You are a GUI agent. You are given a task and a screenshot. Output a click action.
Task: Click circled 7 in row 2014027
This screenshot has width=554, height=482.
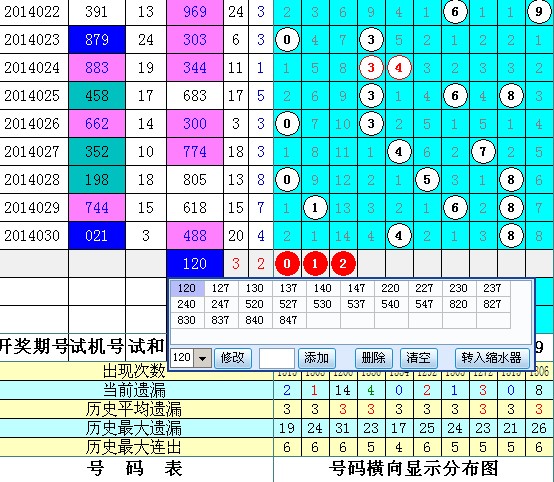pyautogui.click(x=483, y=152)
